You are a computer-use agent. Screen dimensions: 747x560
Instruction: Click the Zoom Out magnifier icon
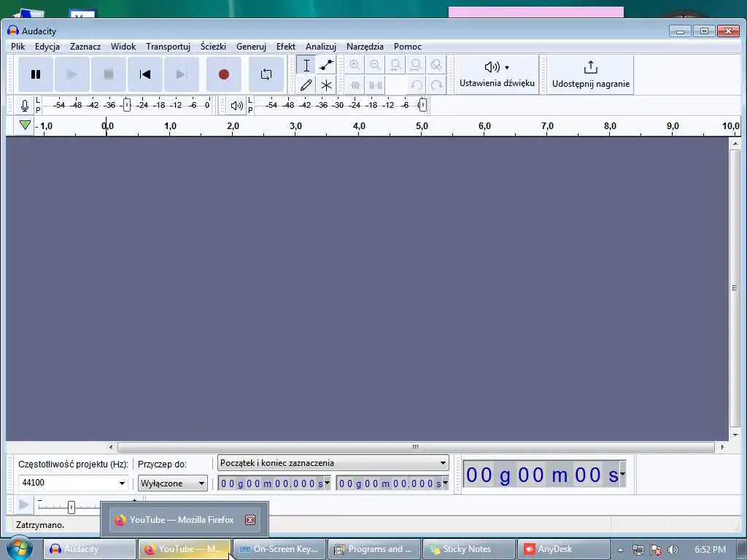click(x=376, y=65)
